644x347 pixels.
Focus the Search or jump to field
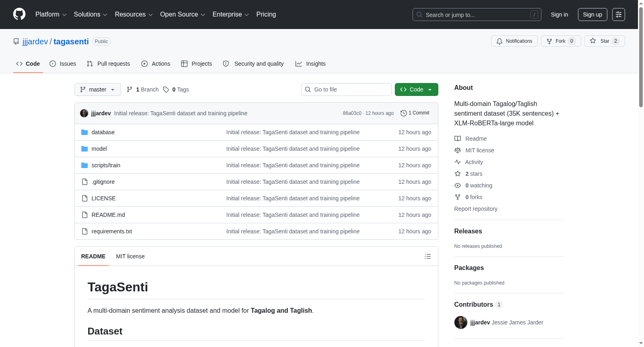[477, 15]
